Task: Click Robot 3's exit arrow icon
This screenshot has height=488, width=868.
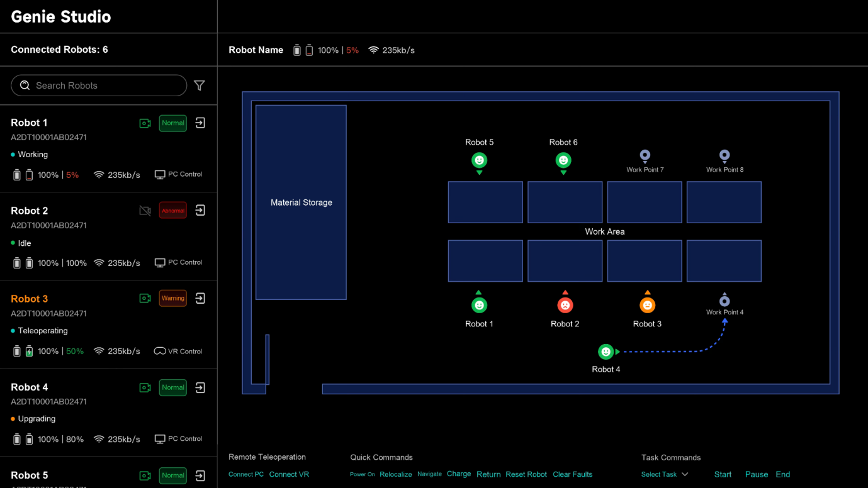Action: pyautogui.click(x=200, y=298)
